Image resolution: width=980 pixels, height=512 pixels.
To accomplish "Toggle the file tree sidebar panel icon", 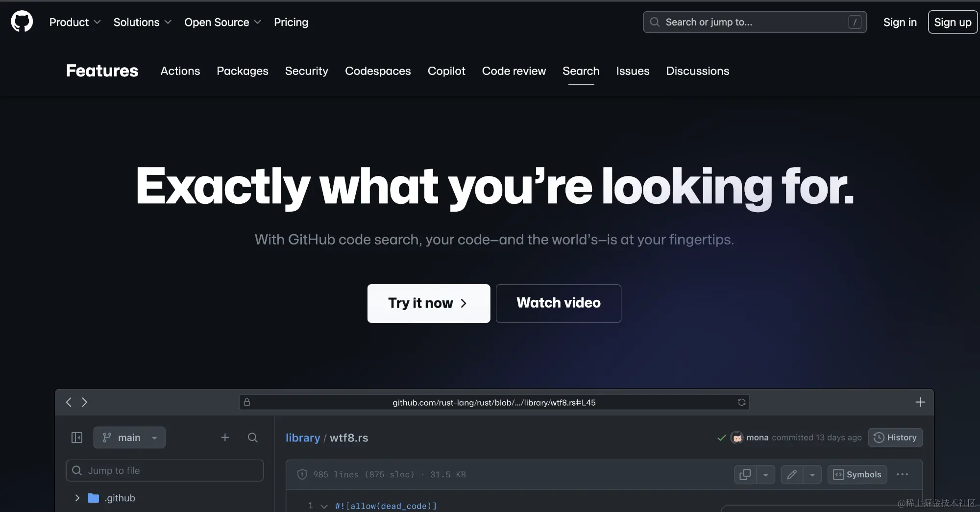I will (x=77, y=438).
